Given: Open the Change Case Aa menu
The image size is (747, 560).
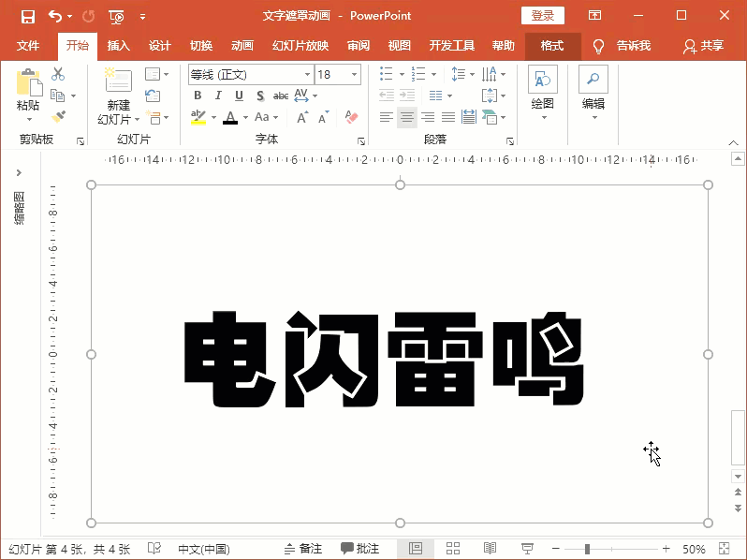Looking at the screenshot, I should 266,117.
